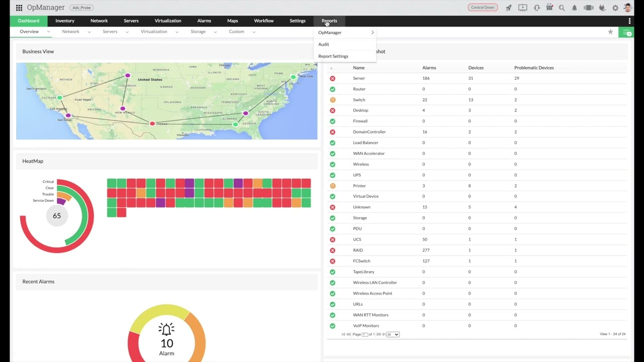
Task: Open the gift box what's-new icon
Action: (549, 8)
